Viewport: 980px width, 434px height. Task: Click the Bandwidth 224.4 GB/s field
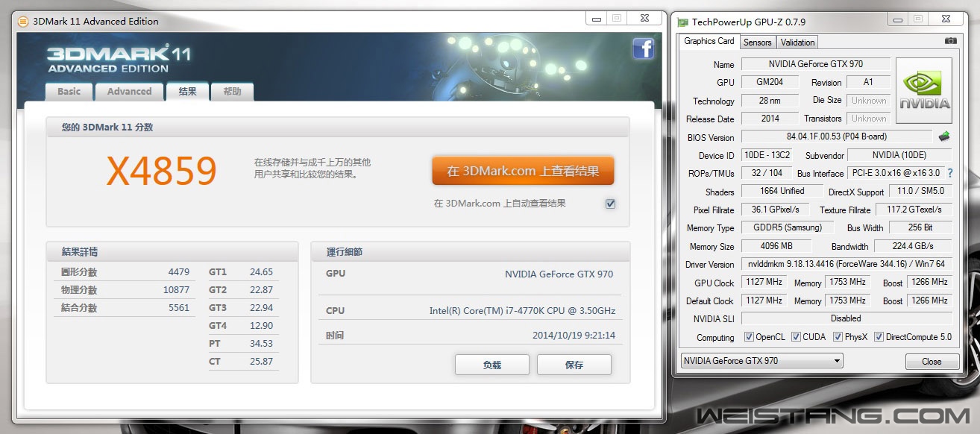913,246
